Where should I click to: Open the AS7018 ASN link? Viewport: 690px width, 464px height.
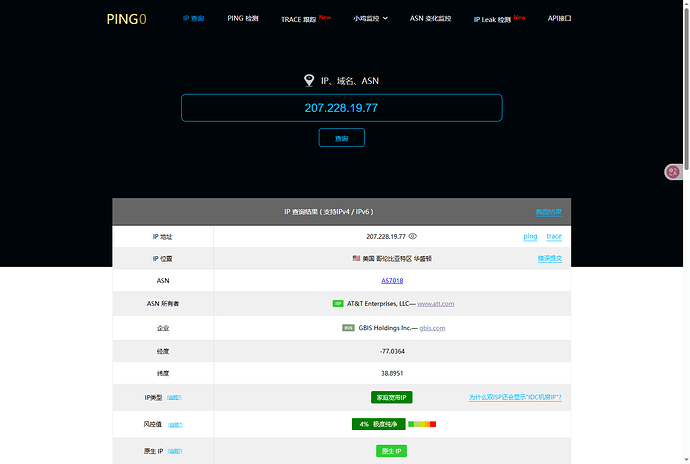tap(392, 280)
